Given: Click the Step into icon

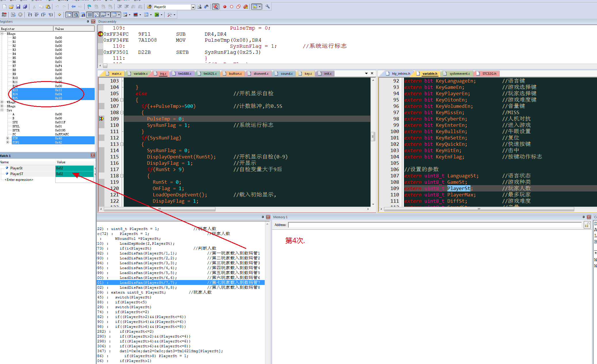Looking at the screenshot, I should coord(30,15).
